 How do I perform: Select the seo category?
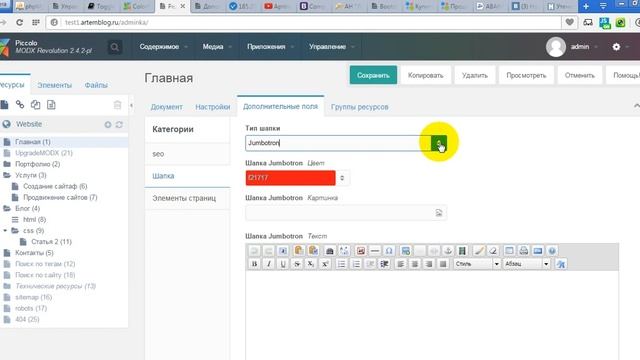[188, 154]
